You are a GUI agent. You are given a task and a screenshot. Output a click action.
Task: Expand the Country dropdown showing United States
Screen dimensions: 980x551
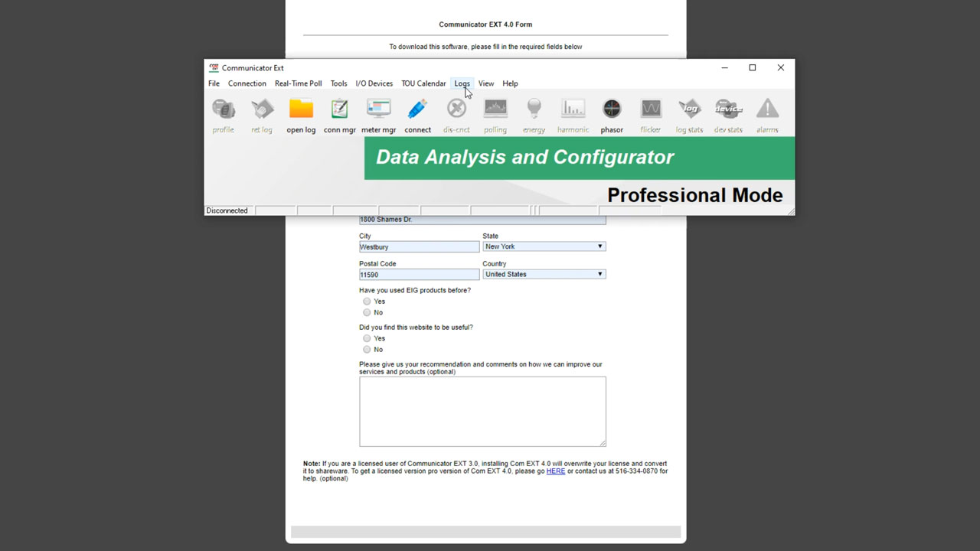(544, 274)
